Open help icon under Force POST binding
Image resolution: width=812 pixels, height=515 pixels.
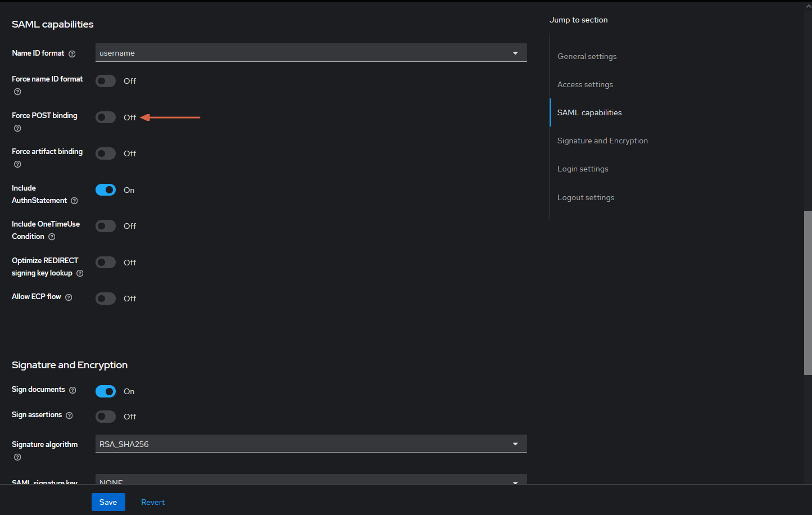pos(17,128)
